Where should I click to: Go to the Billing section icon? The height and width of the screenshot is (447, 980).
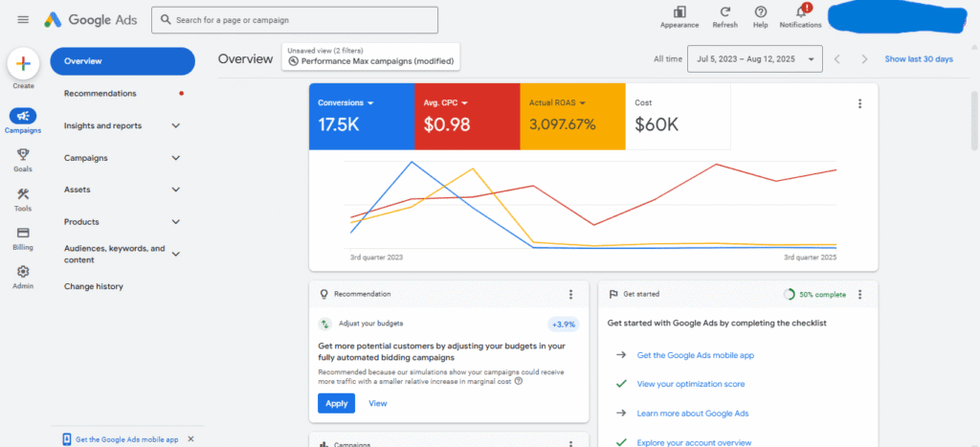(23, 233)
